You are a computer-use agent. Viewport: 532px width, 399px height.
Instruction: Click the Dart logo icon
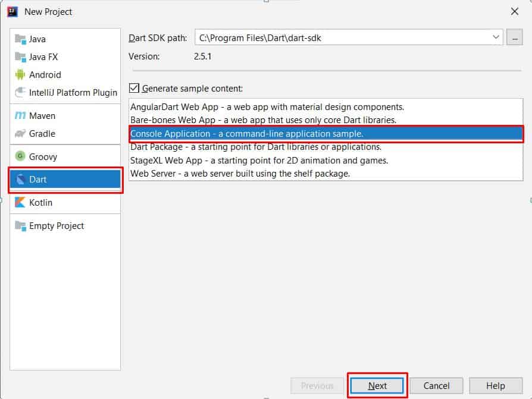click(x=20, y=179)
